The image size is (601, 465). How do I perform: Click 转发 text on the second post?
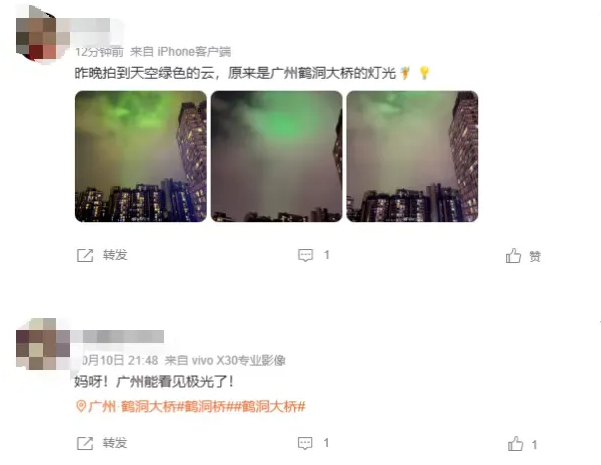(x=115, y=443)
